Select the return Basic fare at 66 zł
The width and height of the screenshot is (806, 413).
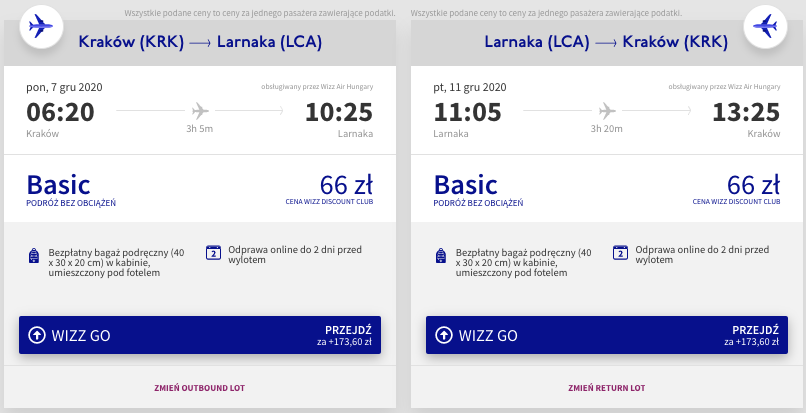pyautogui.click(x=607, y=189)
